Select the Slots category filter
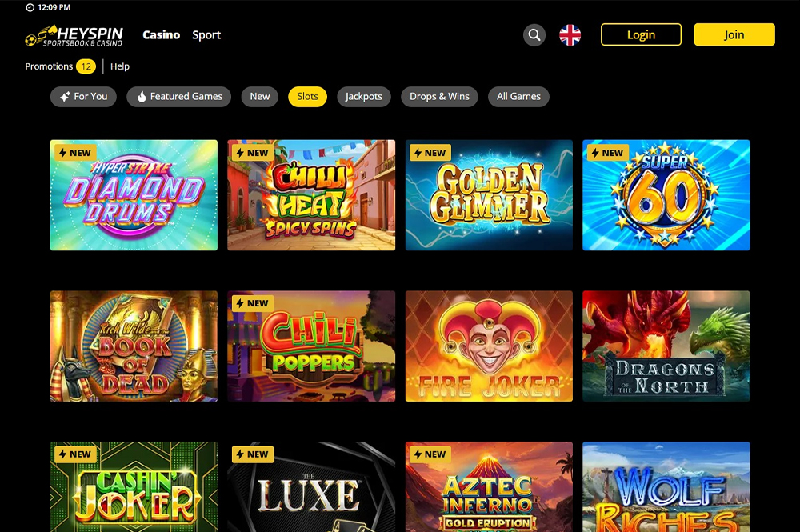The height and width of the screenshot is (532, 800). [x=308, y=97]
